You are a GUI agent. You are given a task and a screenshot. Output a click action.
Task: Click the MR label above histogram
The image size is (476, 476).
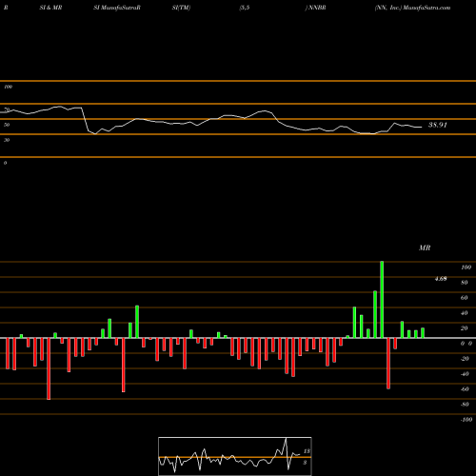pos(425,248)
